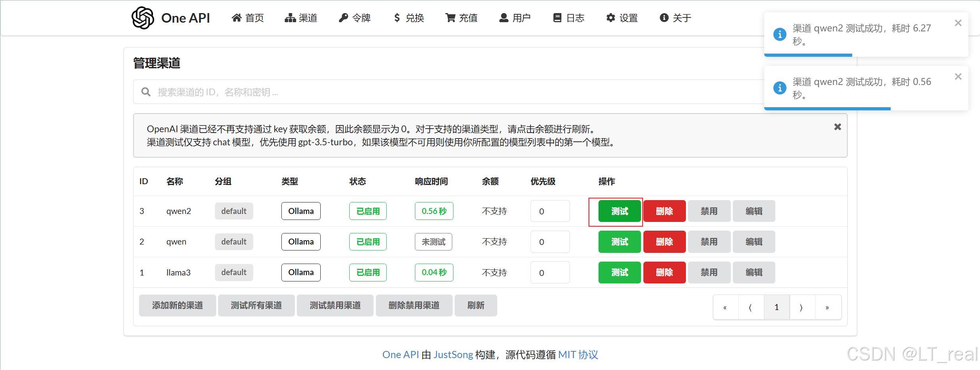Screen dimensions: 980x370
Task: Open the MIT 协议 footer link
Action: point(578,355)
